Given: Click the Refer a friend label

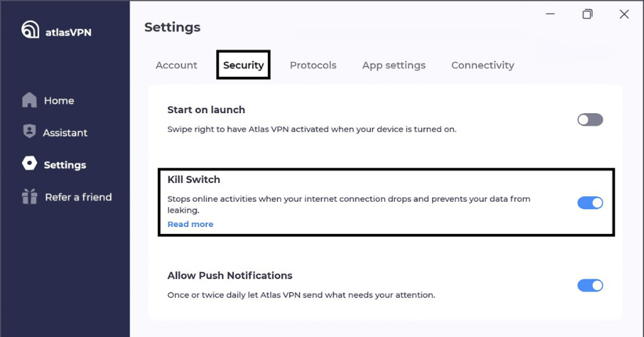Looking at the screenshot, I should (x=79, y=197).
